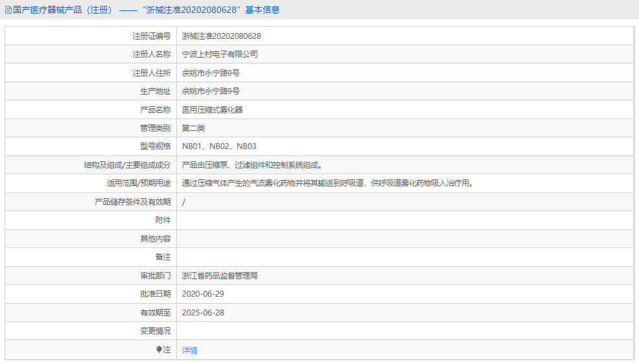The image size is (639, 364).
Task: Select the registration number value 浙械注准20202080628
Action: (221, 36)
